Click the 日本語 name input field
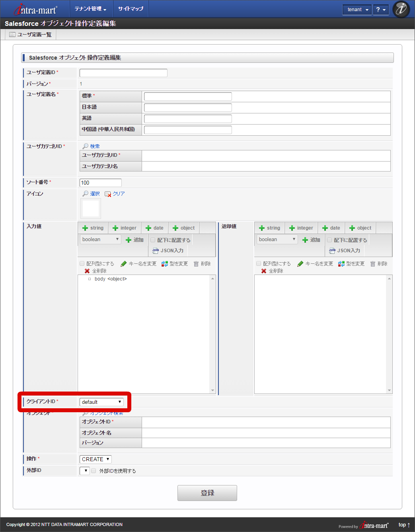Viewport: 415px width, 532px height. point(188,107)
